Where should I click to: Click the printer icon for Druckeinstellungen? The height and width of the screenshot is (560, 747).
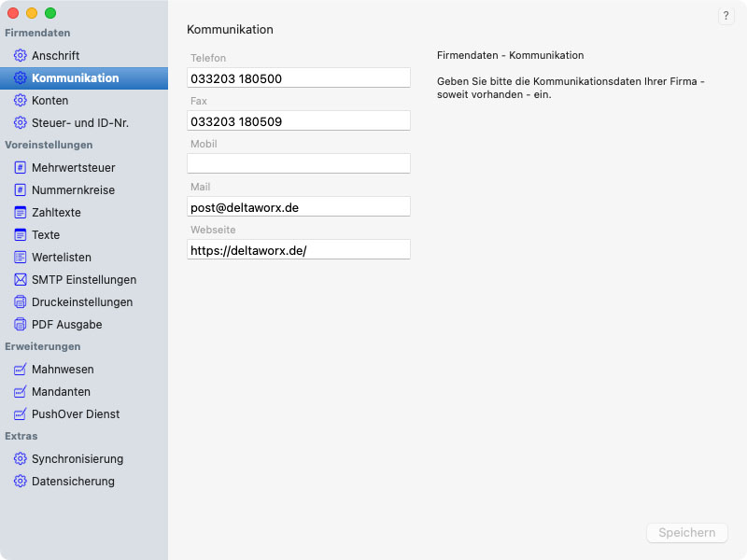(20, 302)
